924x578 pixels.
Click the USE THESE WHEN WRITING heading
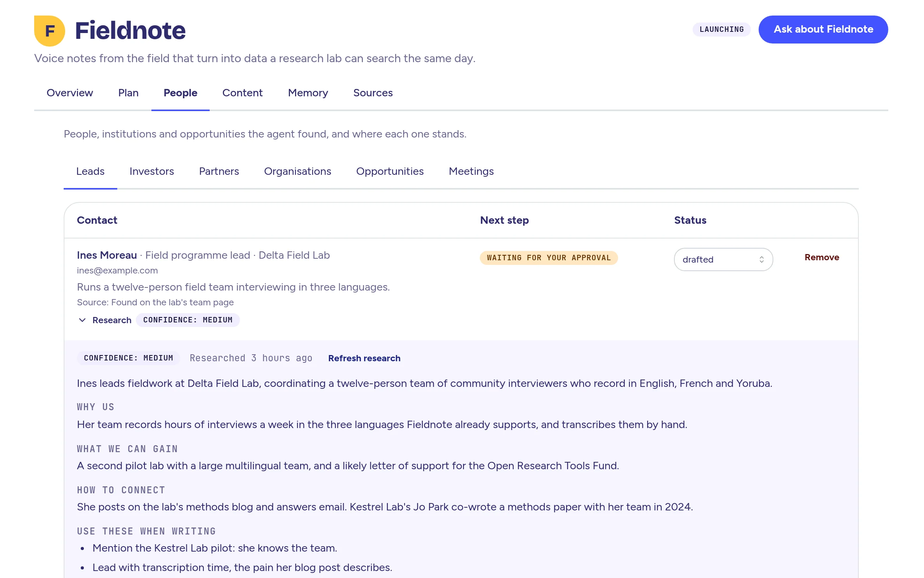coord(146,531)
